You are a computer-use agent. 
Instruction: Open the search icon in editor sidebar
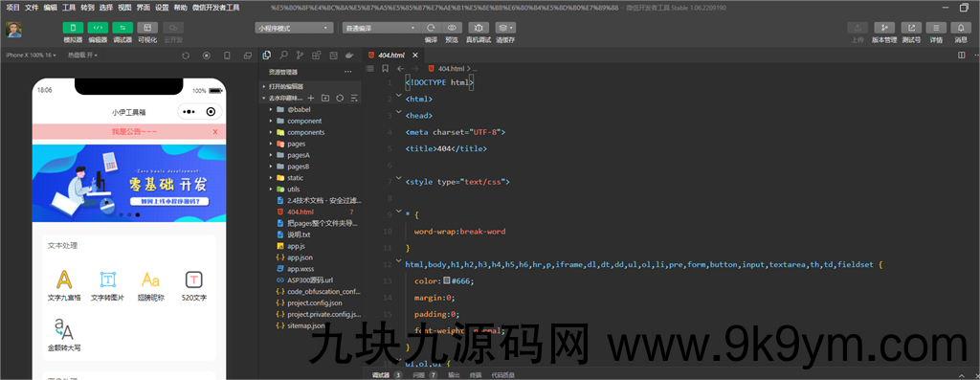pyautogui.click(x=283, y=55)
